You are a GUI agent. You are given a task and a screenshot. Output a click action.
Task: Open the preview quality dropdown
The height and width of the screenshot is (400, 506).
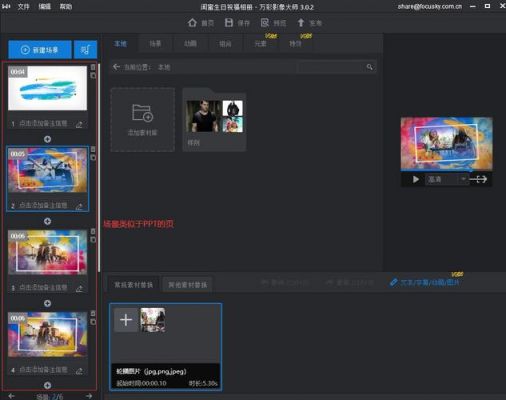pos(447,179)
